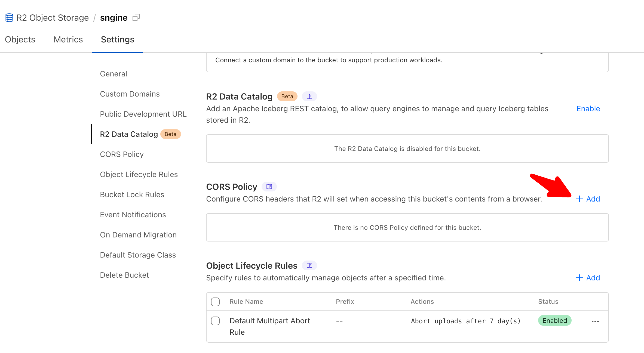The height and width of the screenshot is (353, 644).
Task: Click the Enabled status badge
Action: coord(554,321)
